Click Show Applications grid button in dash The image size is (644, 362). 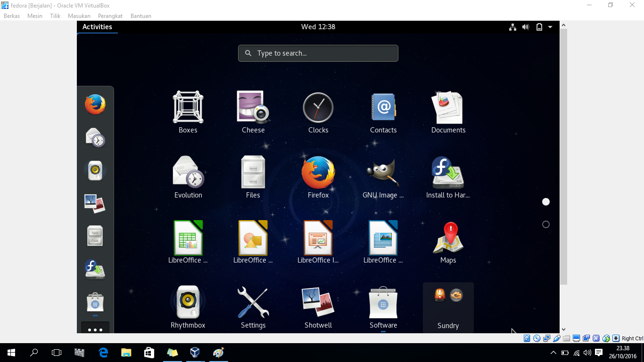pos(95,328)
